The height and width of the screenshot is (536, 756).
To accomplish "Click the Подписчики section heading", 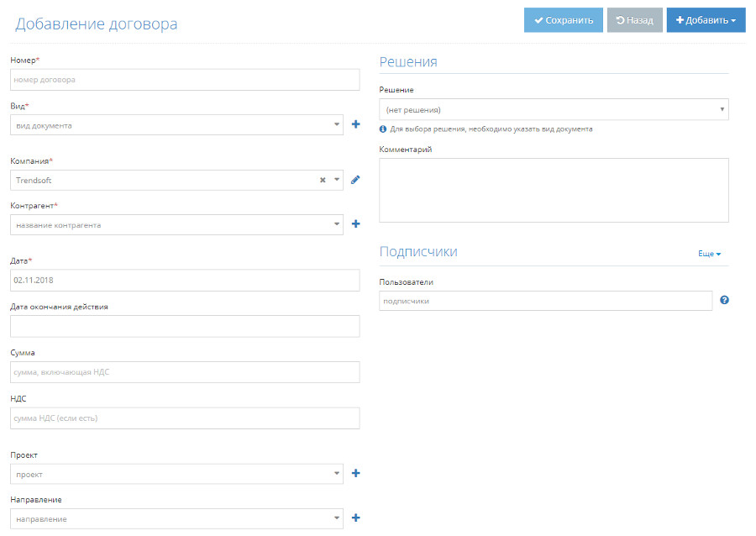I will [x=418, y=251].
